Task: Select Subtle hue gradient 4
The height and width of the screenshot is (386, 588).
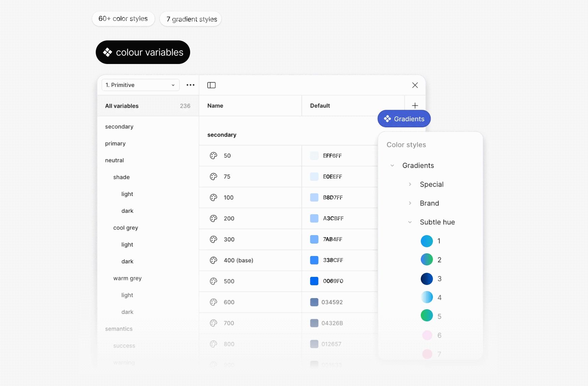Action: tap(427, 297)
